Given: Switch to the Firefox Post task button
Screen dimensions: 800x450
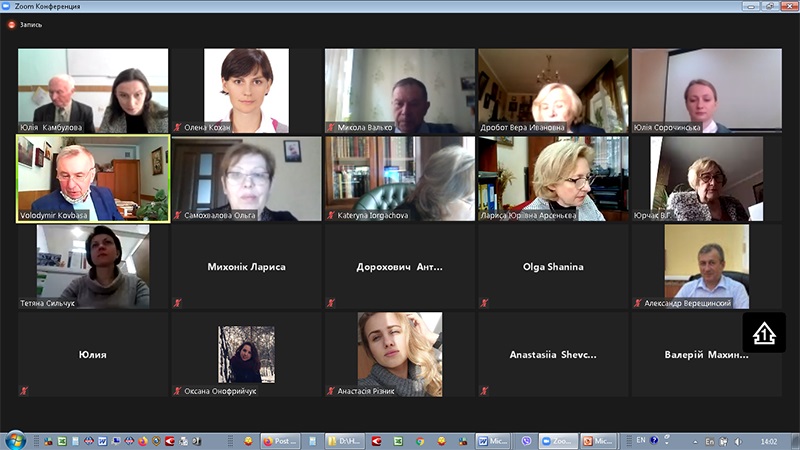Looking at the screenshot, I should [x=280, y=441].
